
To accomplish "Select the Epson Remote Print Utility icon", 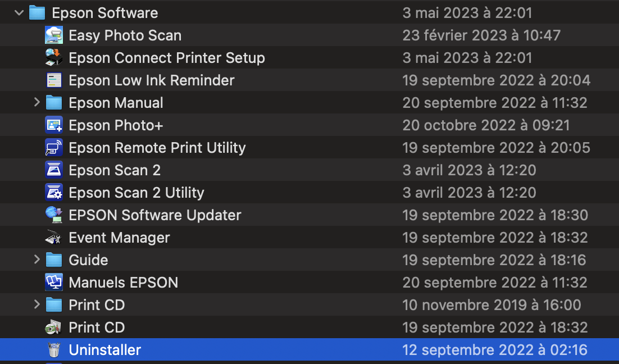I will (54, 148).
